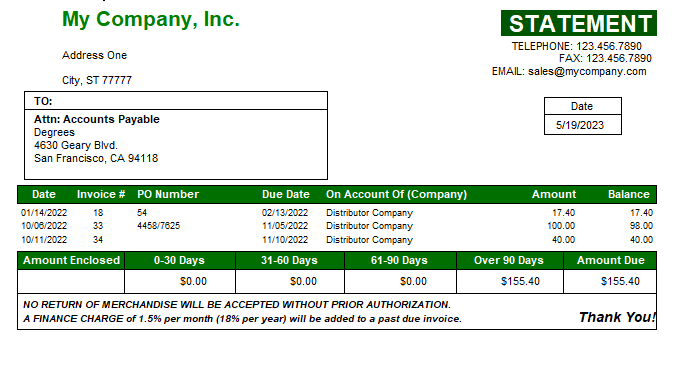
Task: Click the 98.00 balance value
Action: tap(641, 226)
